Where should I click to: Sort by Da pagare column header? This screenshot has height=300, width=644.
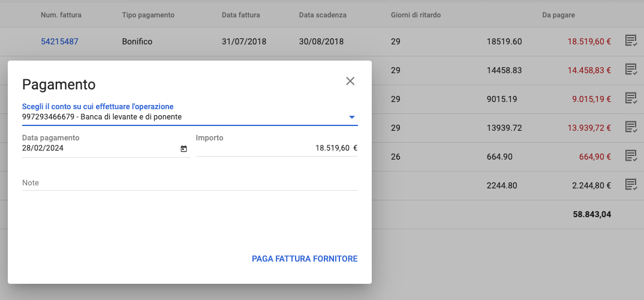click(558, 15)
